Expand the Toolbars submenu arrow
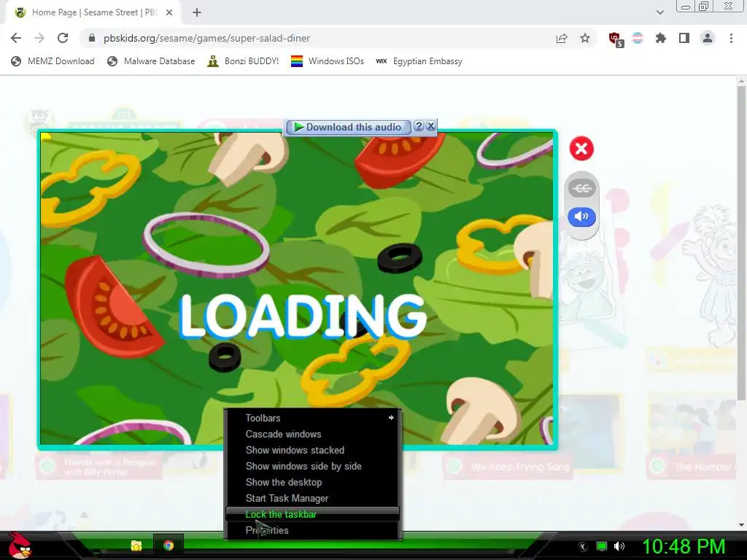The width and height of the screenshot is (747, 560). coord(391,418)
